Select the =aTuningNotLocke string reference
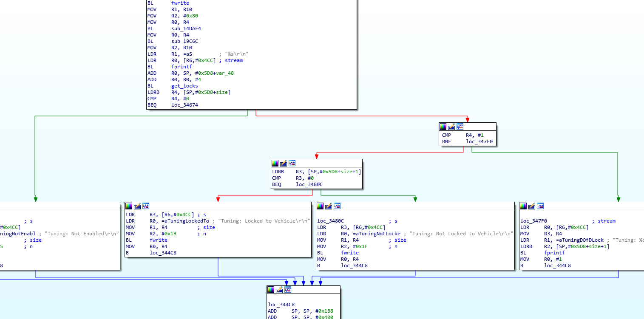 tap(377, 234)
